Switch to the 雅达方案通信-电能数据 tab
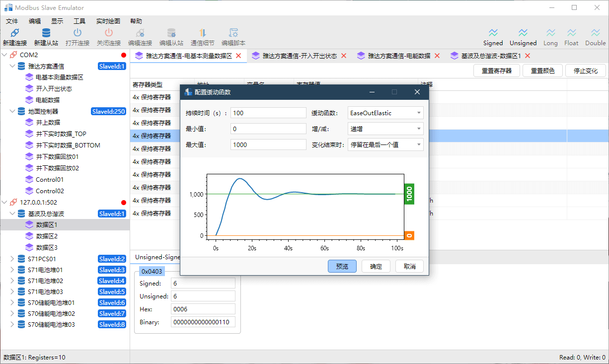This screenshot has width=609, height=364. click(x=398, y=56)
